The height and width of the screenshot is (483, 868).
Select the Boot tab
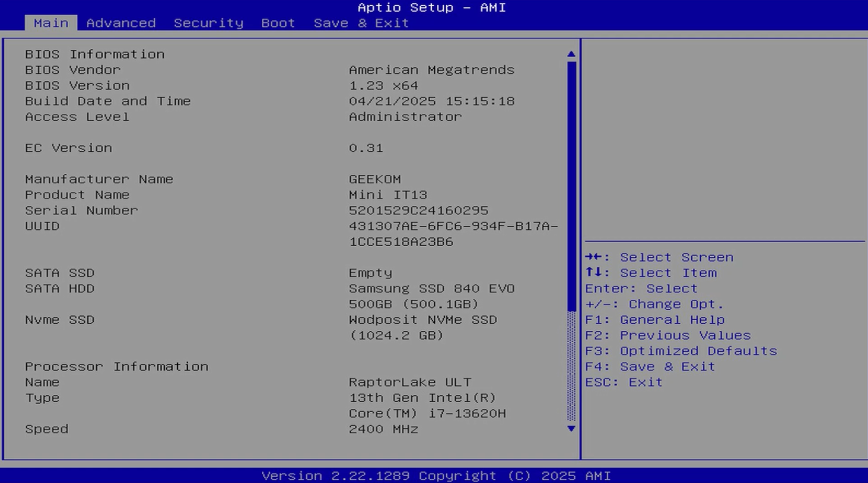(278, 23)
